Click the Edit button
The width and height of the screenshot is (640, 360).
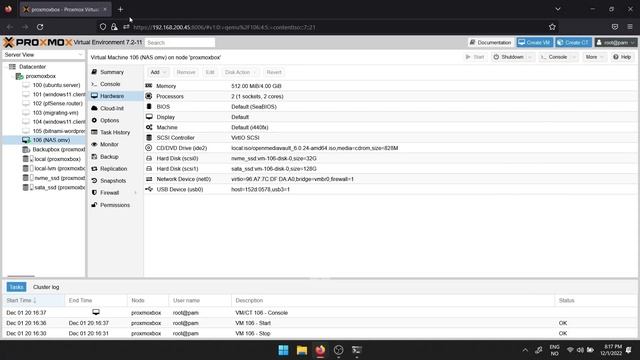210,72
